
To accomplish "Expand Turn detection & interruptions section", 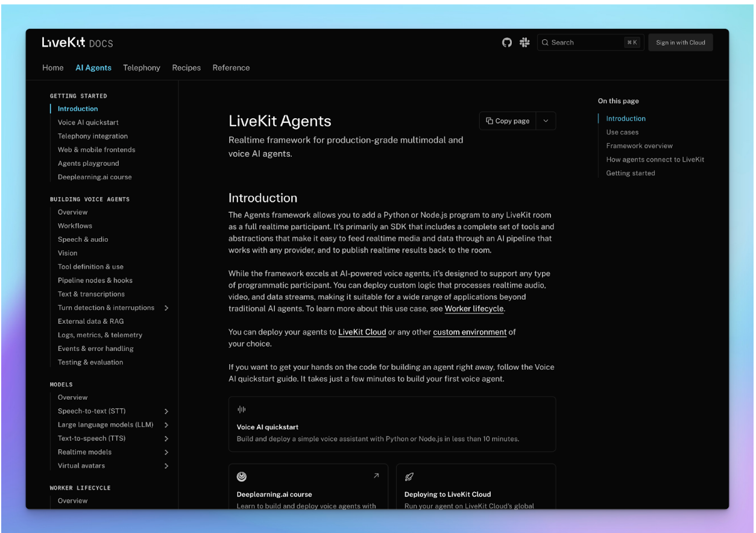I will (166, 308).
